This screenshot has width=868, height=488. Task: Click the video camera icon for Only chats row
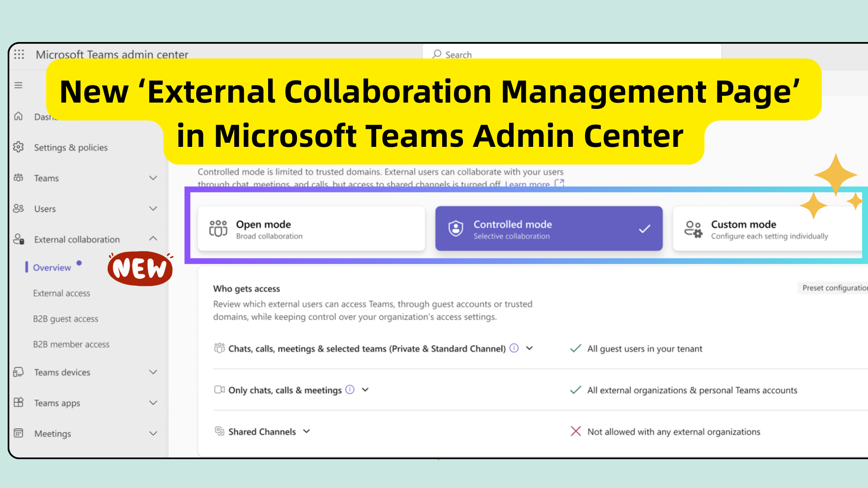(219, 389)
